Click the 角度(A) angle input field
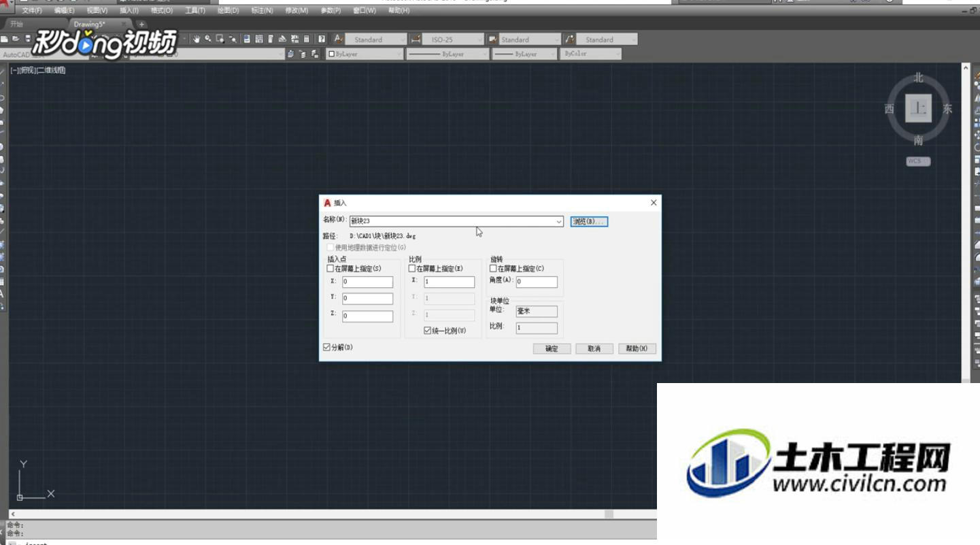The image size is (980, 545). click(537, 282)
